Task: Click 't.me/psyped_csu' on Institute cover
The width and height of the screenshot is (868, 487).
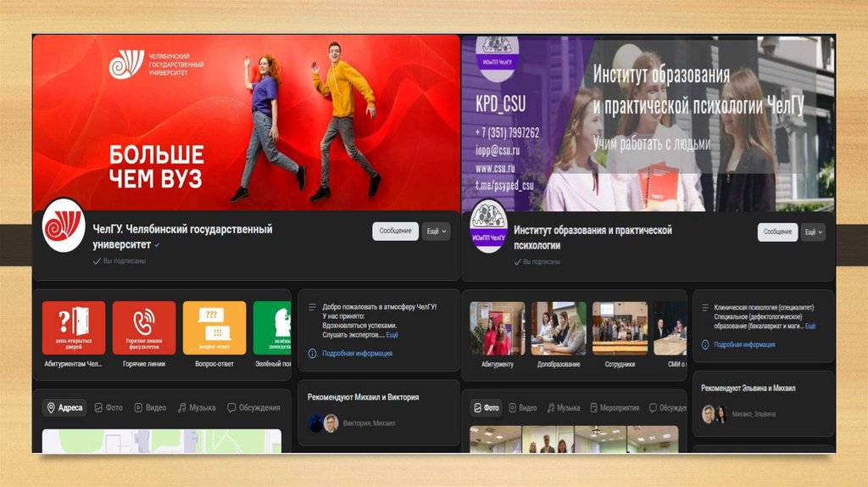Action: pyautogui.click(x=504, y=186)
